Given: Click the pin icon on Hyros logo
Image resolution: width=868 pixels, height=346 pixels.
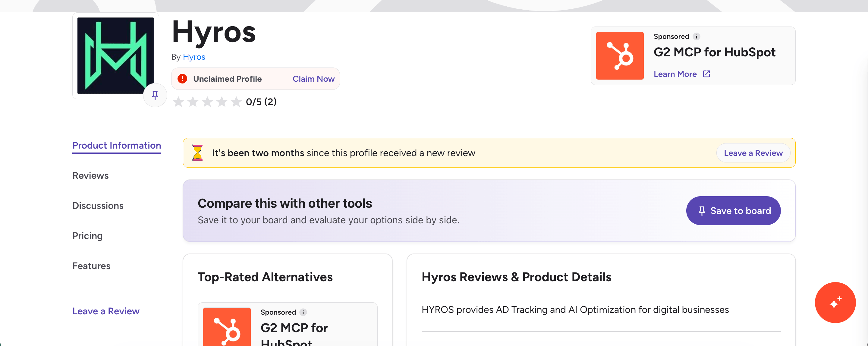Looking at the screenshot, I should tap(155, 95).
